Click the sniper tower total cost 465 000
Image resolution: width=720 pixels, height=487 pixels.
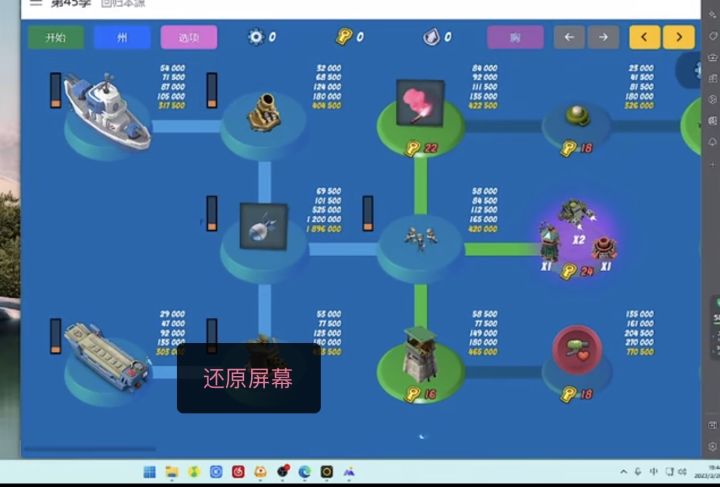[483, 352]
